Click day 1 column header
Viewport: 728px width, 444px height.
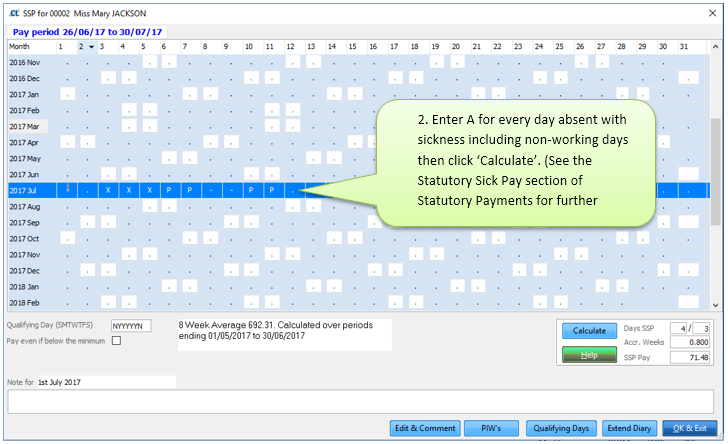[66, 47]
